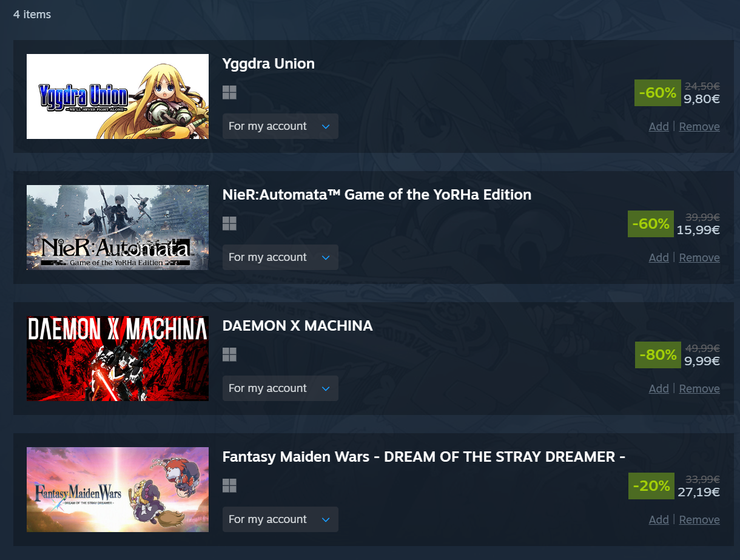
Task: Click Add link for DAEMON X MACHINA
Action: (x=659, y=388)
